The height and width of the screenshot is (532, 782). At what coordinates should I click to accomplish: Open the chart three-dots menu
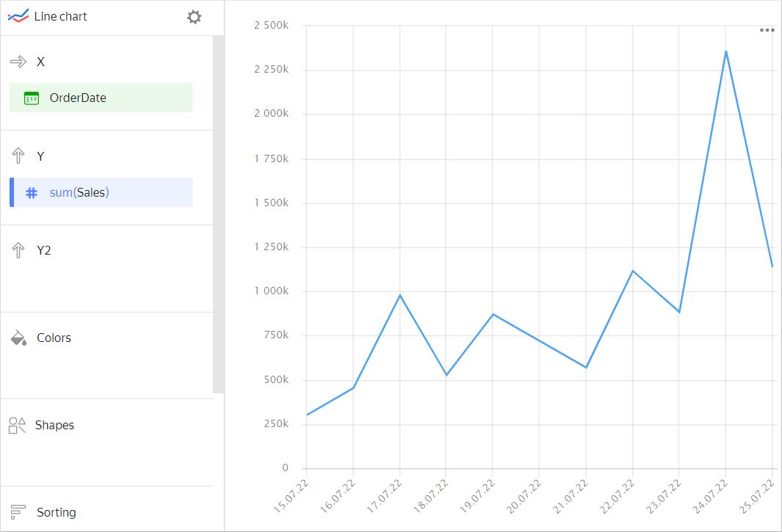767,30
